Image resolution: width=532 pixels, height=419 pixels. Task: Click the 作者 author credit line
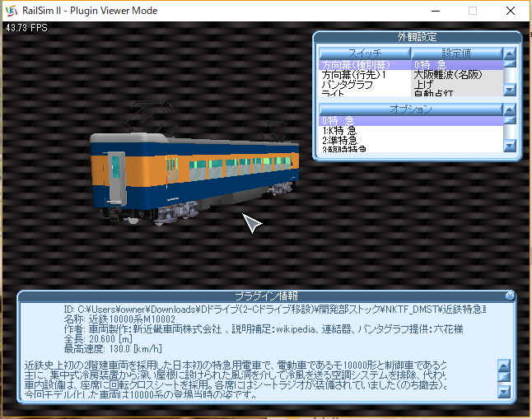pyautogui.click(x=264, y=329)
